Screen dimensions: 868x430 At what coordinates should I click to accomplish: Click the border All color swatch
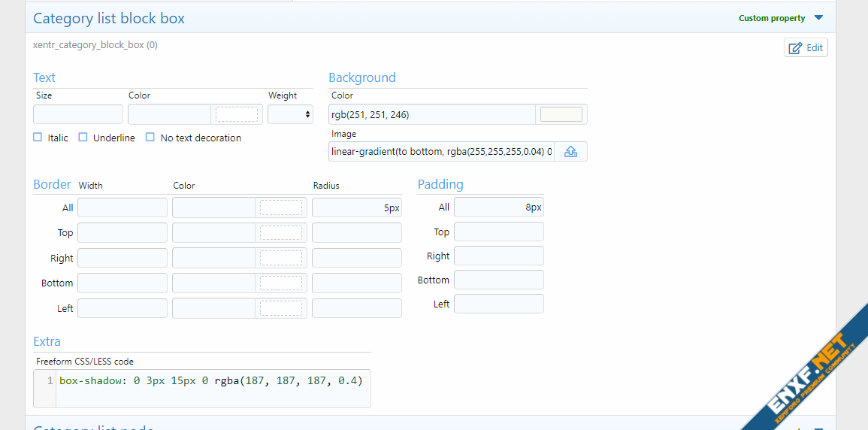280,208
